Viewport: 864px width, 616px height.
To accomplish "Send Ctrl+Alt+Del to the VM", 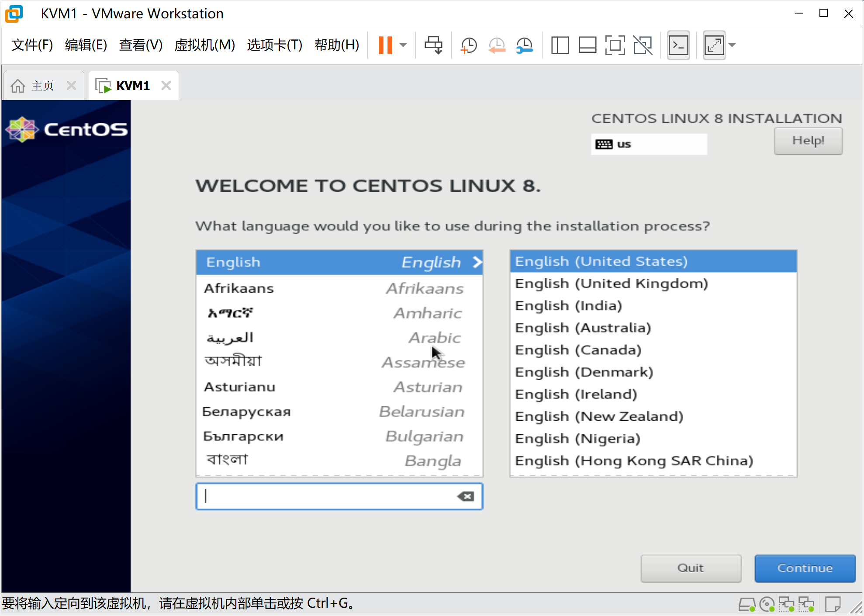I will (x=433, y=45).
